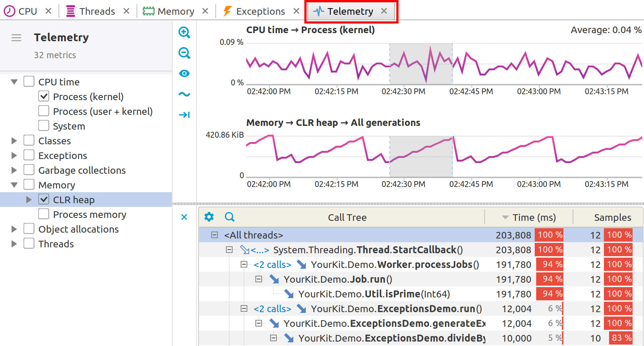Collapse the Job.run() call tree row
This screenshot has width=644, height=346.
pos(259,279)
